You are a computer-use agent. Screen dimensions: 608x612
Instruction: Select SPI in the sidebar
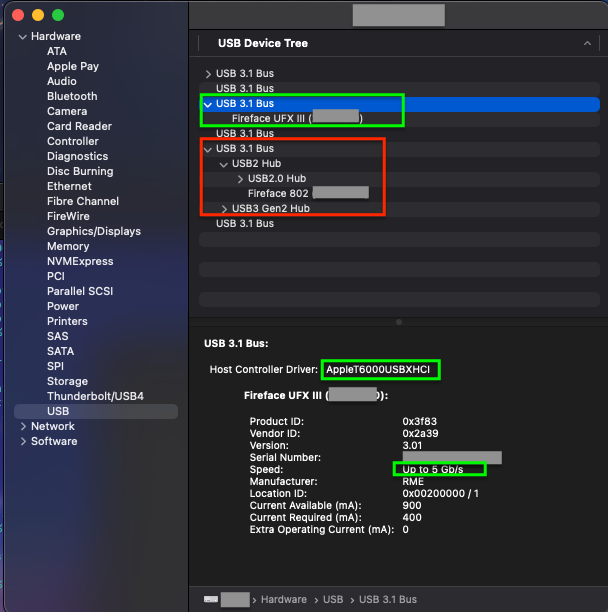[55, 366]
